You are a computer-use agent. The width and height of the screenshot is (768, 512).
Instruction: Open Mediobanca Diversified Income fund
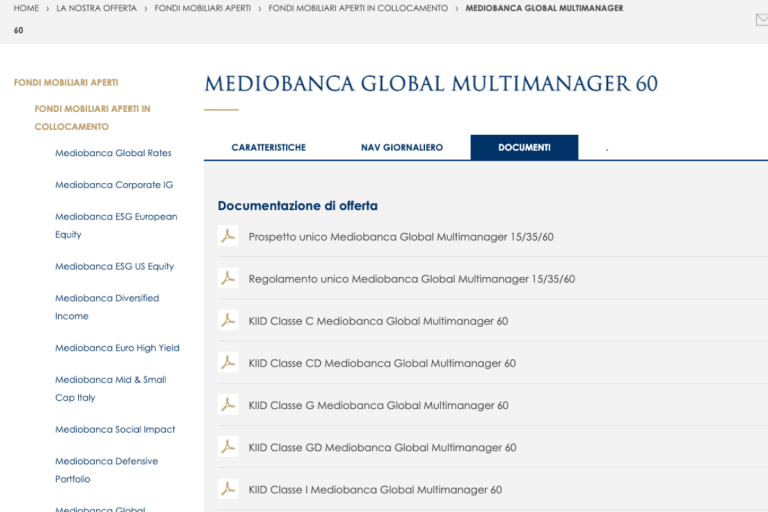pyautogui.click(x=107, y=307)
